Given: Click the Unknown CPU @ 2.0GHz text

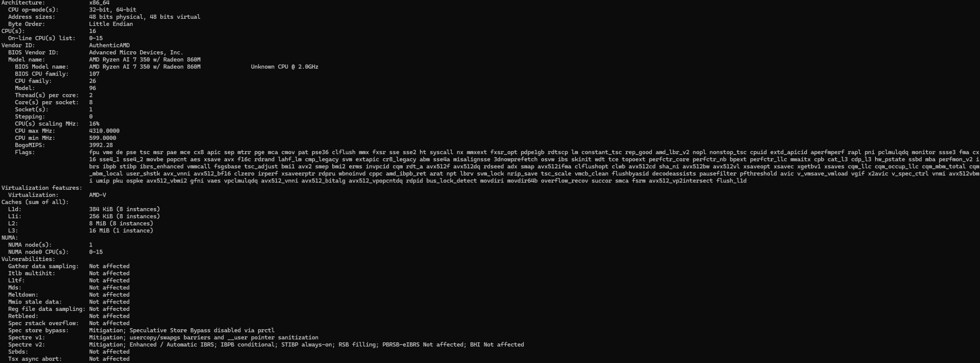Looking at the screenshot, I should click(x=284, y=67).
